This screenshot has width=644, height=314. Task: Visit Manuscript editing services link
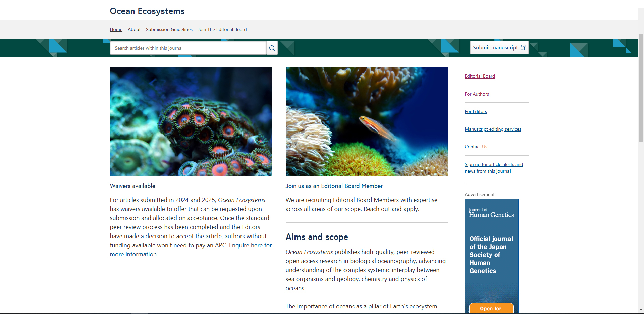[493, 129]
